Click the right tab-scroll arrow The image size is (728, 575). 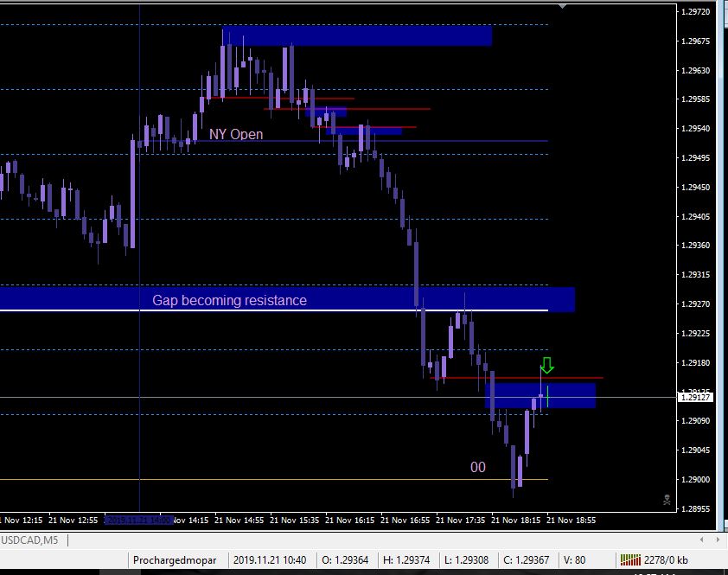tap(719, 540)
